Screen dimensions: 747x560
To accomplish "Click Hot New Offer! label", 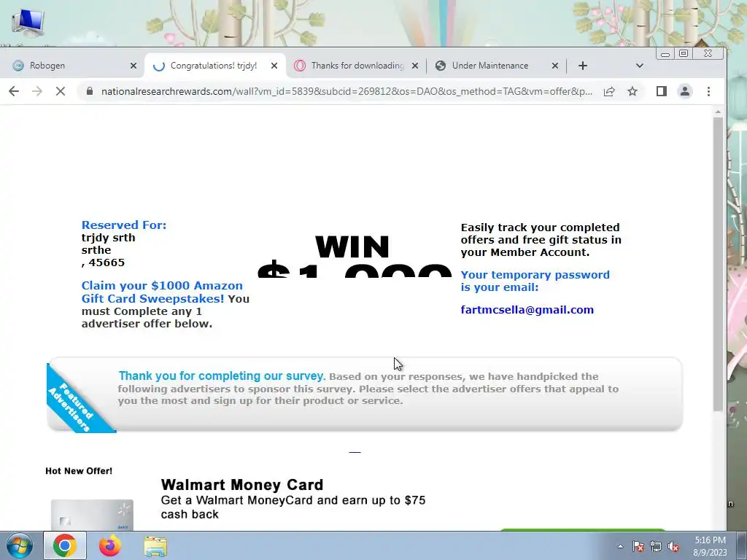I will point(79,471).
